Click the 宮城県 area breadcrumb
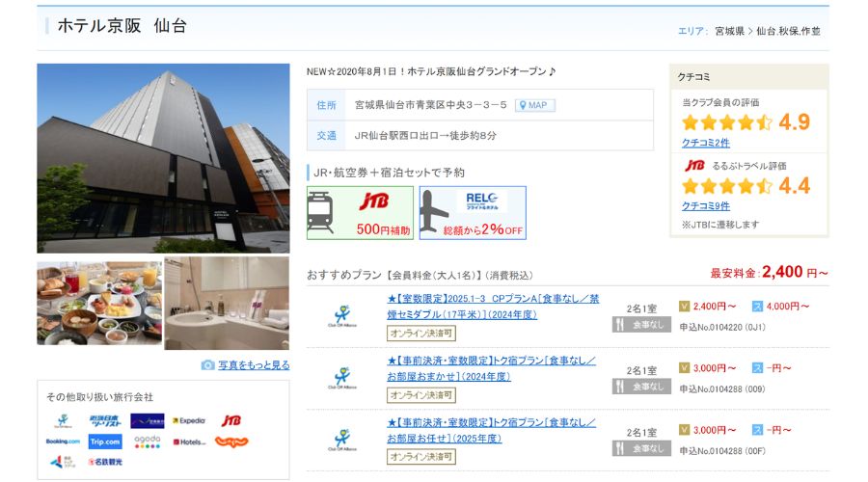This screenshot has height=482, width=868. (x=730, y=31)
